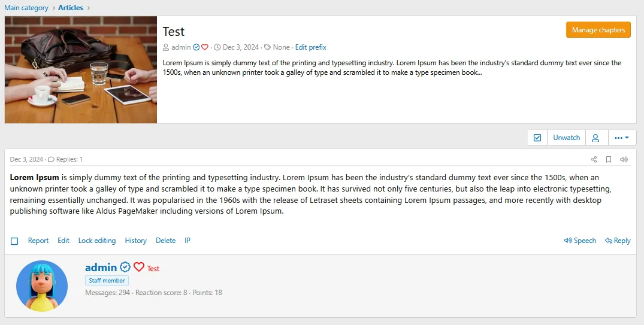
Task: Open the admin avatar image
Action: tap(42, 286)
